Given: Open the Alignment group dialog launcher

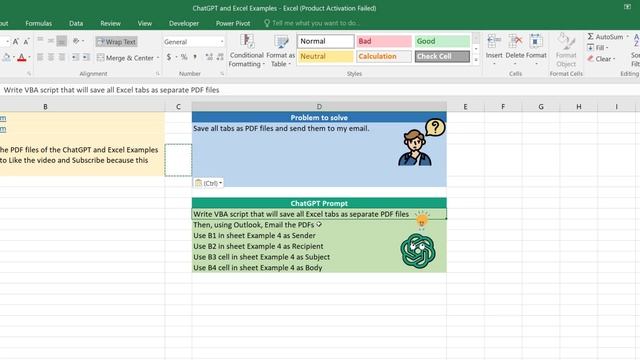Looking at the screenshot, I should [x=158, y=74].
